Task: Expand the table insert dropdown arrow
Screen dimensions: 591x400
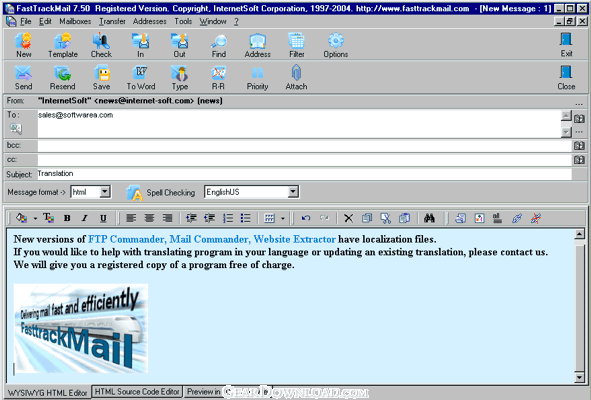Action: (283, 218)
